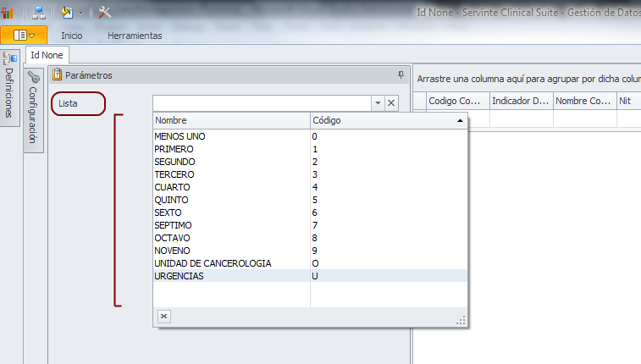This screenshot has height=364, width=641.
Task: Click the network hierarchy toolbar icon
Action: pyautogui.click(x=38, y=12)
